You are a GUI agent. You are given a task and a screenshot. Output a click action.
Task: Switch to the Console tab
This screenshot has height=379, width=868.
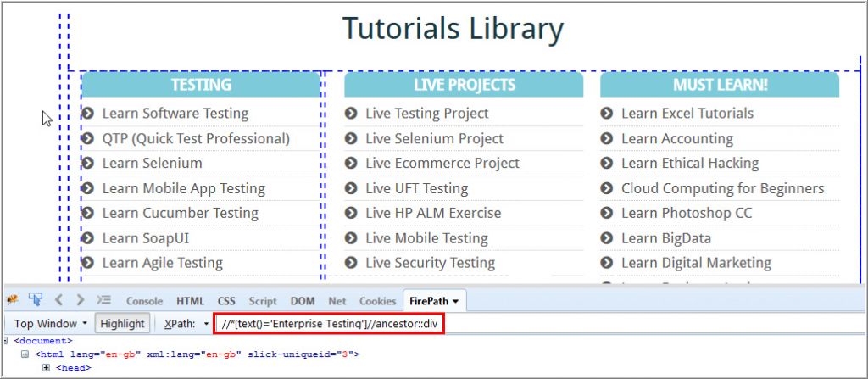[144, 302]
